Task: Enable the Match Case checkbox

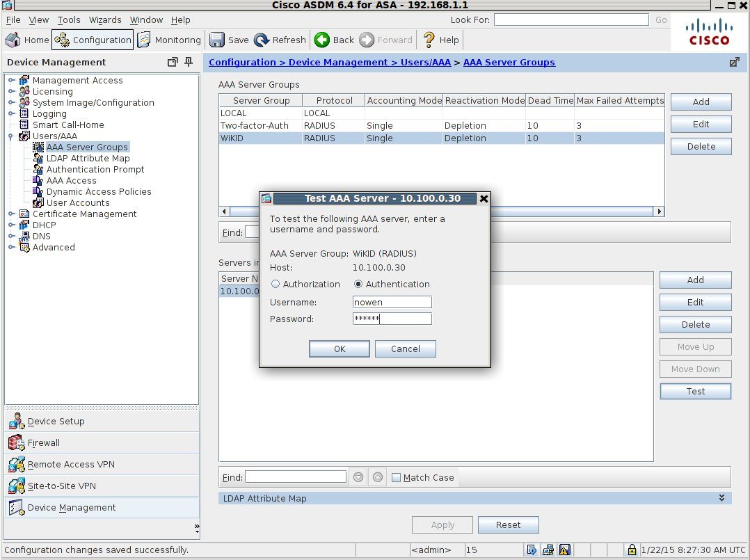Action: pyautogui.click(x=396, y=477)
